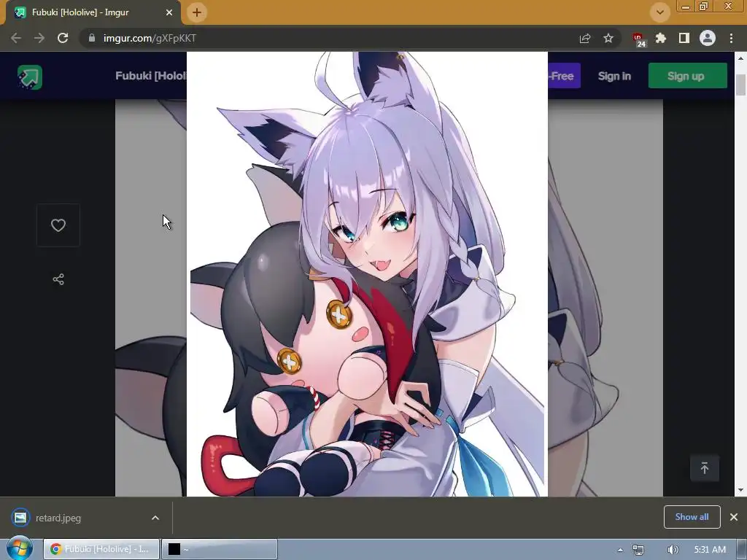The height and width of the screenshot is (560, 747).
Task: Click the enlarged Fubuki image
Action: (367, 274)
